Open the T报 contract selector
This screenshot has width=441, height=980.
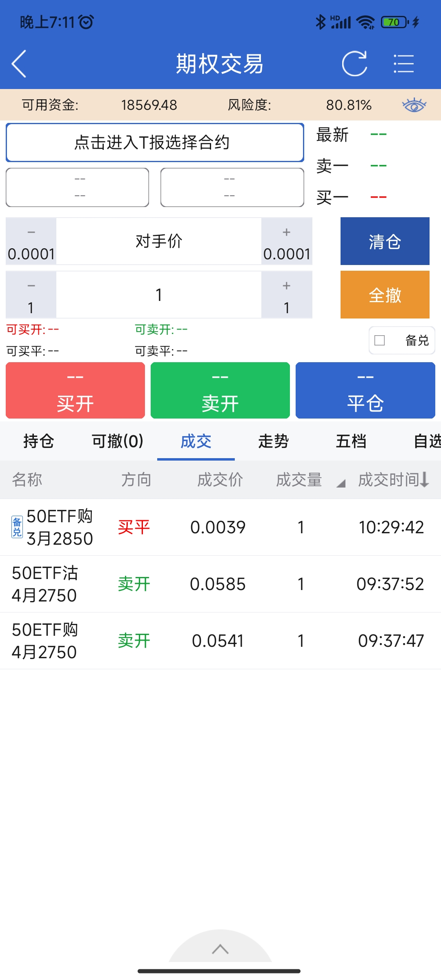tap(155, 143)
